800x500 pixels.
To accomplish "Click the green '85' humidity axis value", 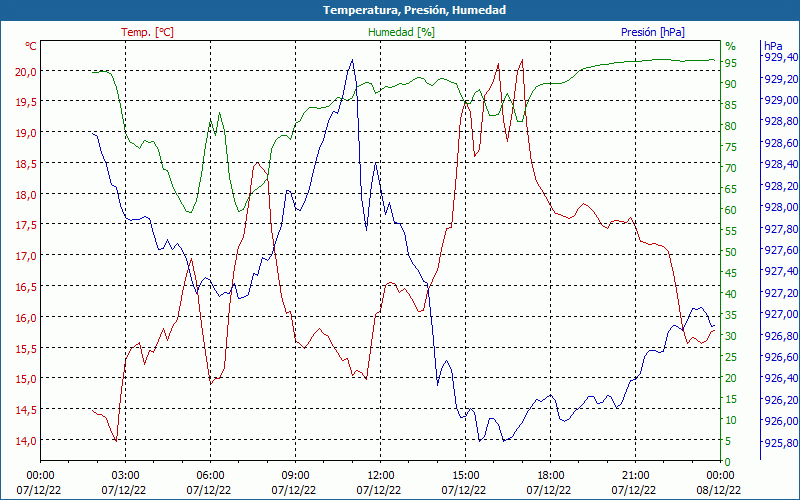I will pos(731,105).
